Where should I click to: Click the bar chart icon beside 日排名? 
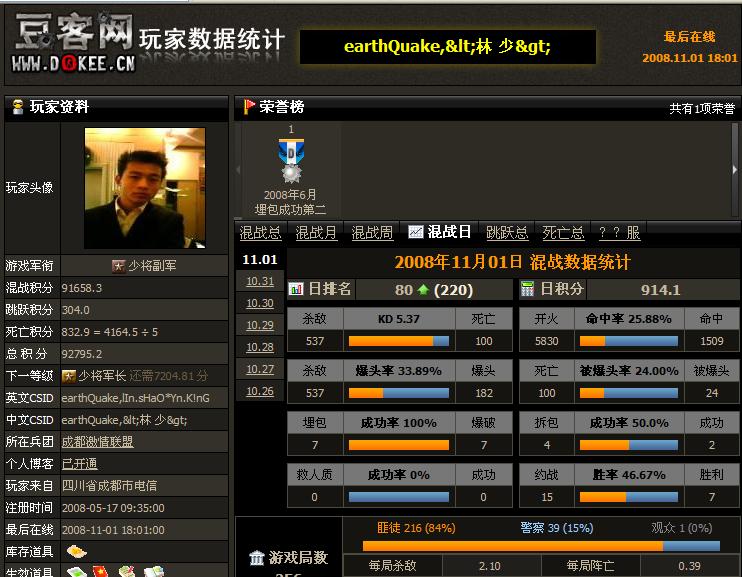pos(296,289)
